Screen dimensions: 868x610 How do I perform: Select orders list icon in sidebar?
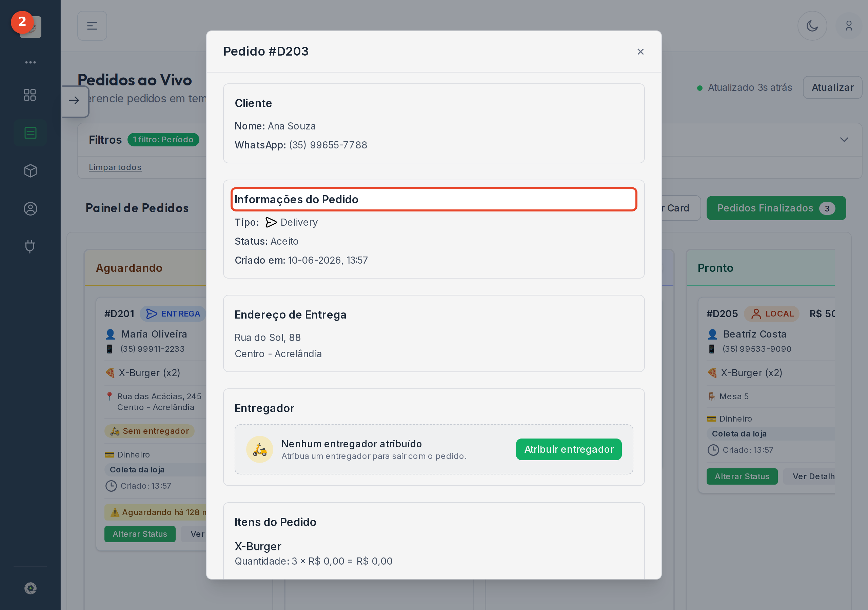[30, 133]
